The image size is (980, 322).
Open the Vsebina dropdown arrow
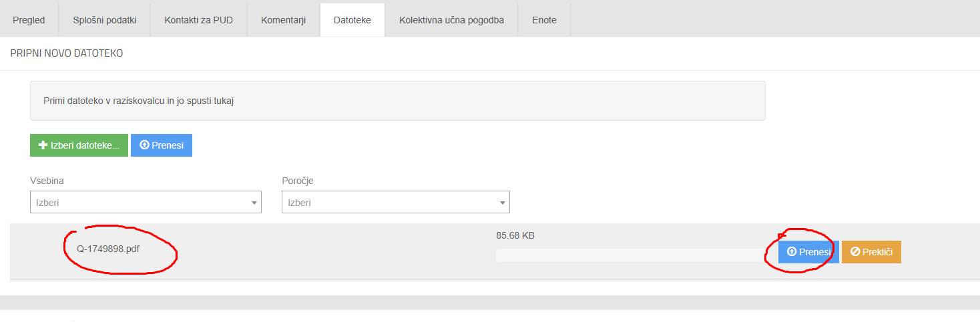click(x=254, y=203)
